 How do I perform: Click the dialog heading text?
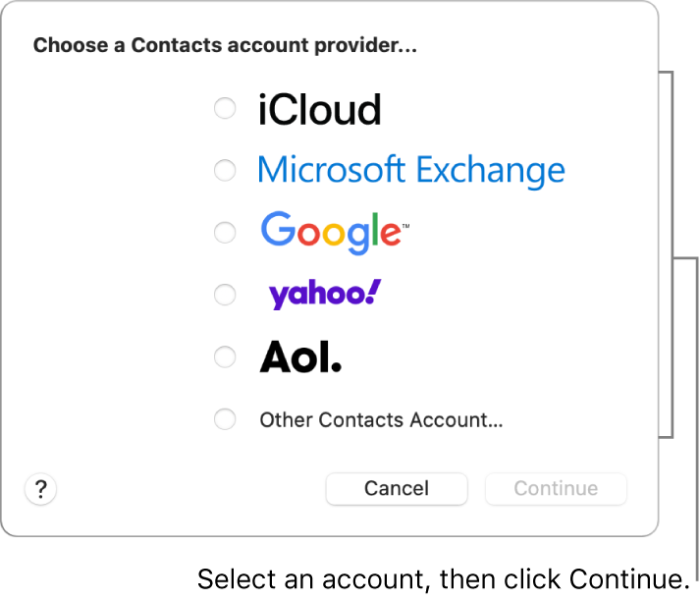tap(225, 46)
